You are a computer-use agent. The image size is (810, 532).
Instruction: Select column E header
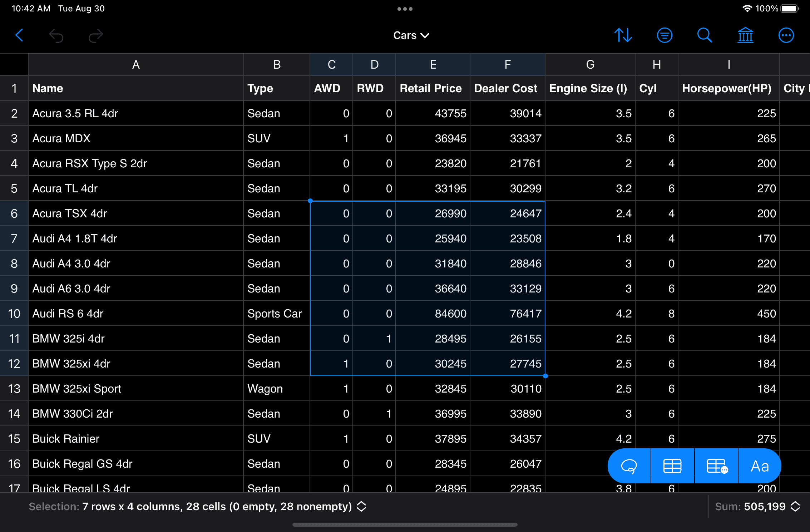tap(433, 64)
